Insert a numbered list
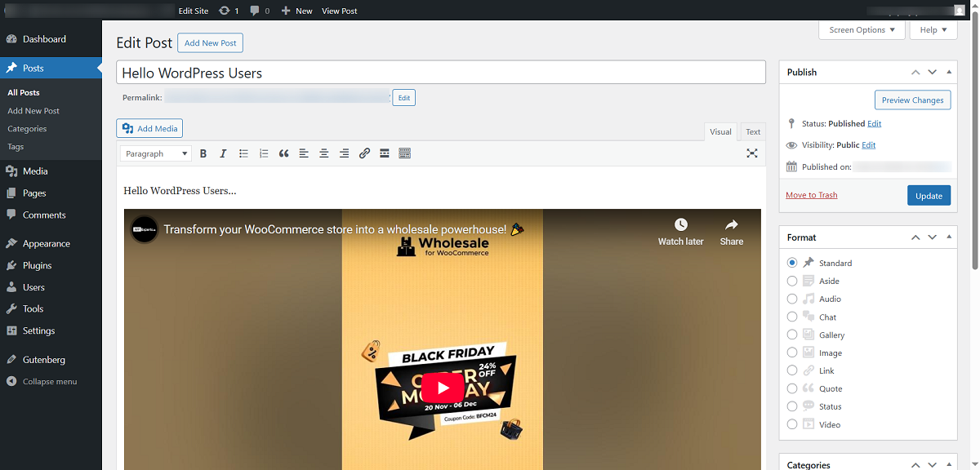The image size is (980, 470). click(x=263, y=153)
